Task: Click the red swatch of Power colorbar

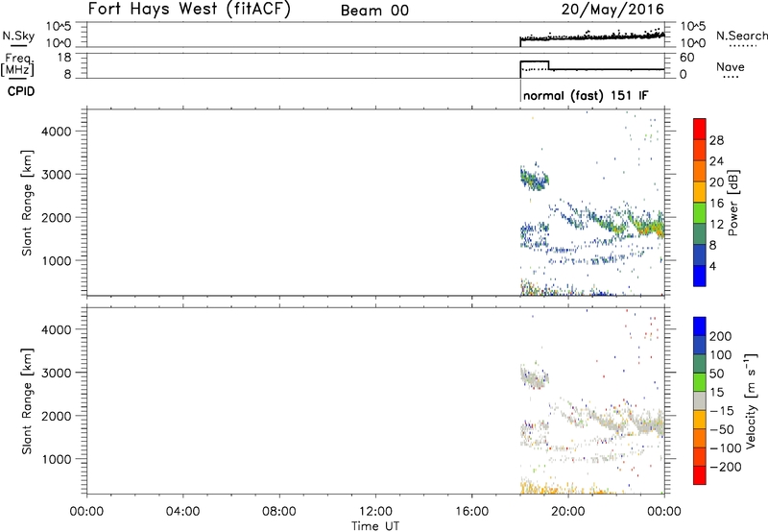Action: click(700, 129)
